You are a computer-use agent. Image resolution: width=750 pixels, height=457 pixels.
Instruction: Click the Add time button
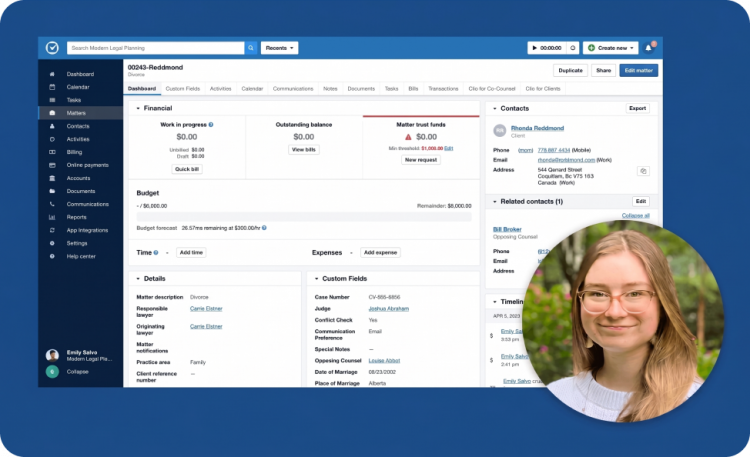191,252
